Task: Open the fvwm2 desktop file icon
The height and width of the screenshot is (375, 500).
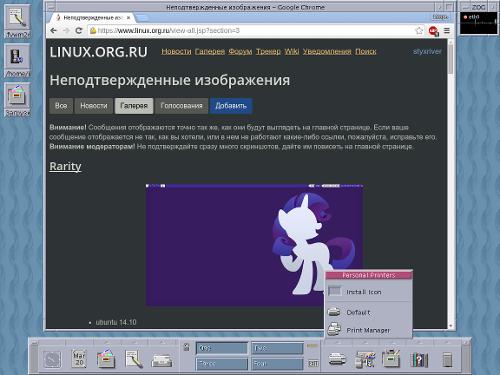Action: 17,22
